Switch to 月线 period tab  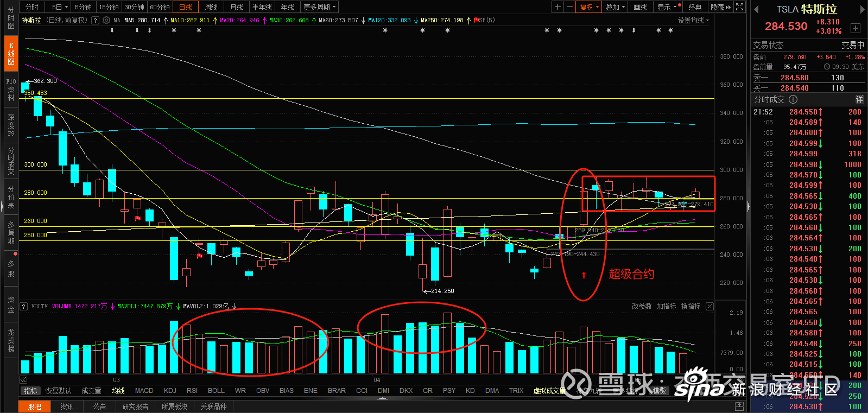click(x=237, y=7)
